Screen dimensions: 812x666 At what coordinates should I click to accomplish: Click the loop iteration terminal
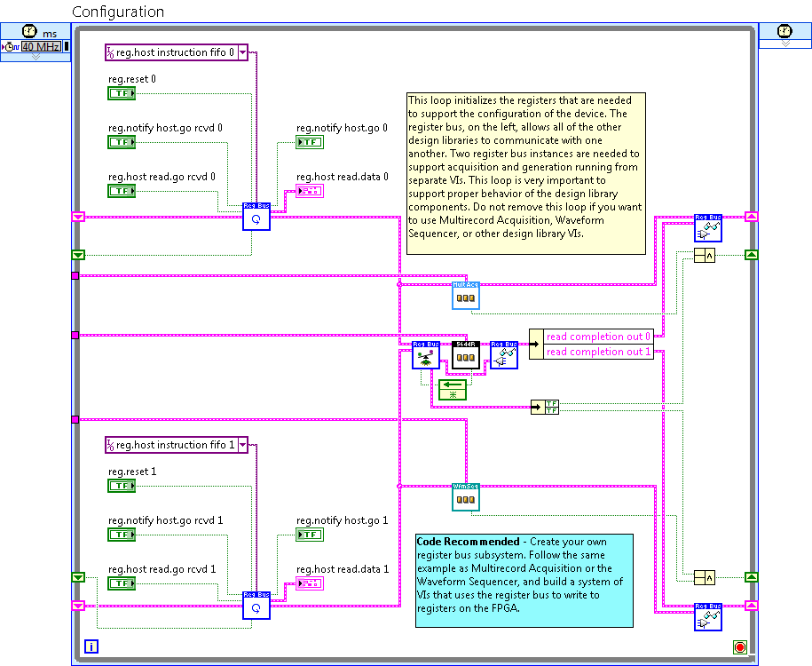click(x=91, y=646)
